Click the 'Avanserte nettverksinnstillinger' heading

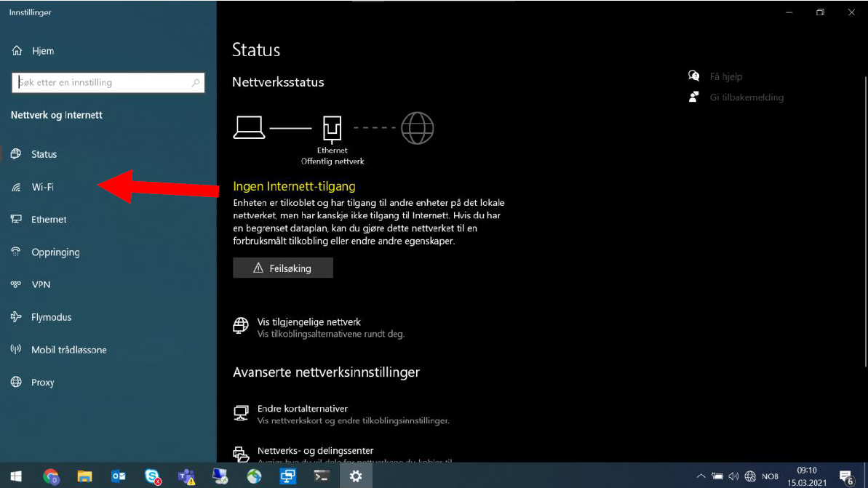(326, 372)
